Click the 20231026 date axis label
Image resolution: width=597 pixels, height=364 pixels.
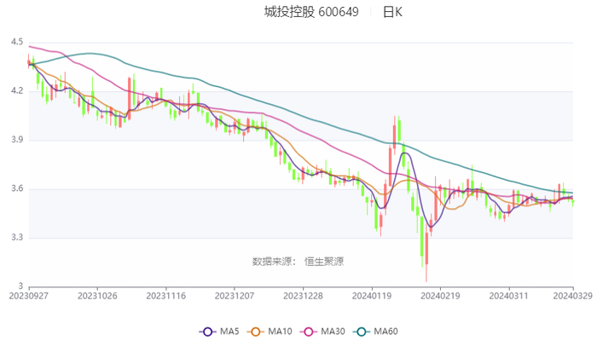pos(98,296)
